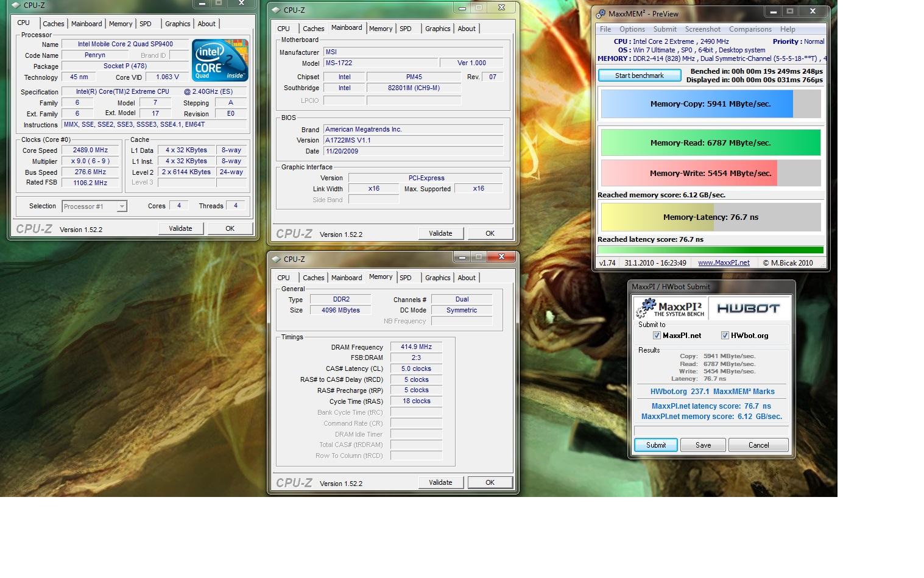Click the Multiplier x 9.0 field
This screenshot has width=924, height=578.
[x=90, y=161]
